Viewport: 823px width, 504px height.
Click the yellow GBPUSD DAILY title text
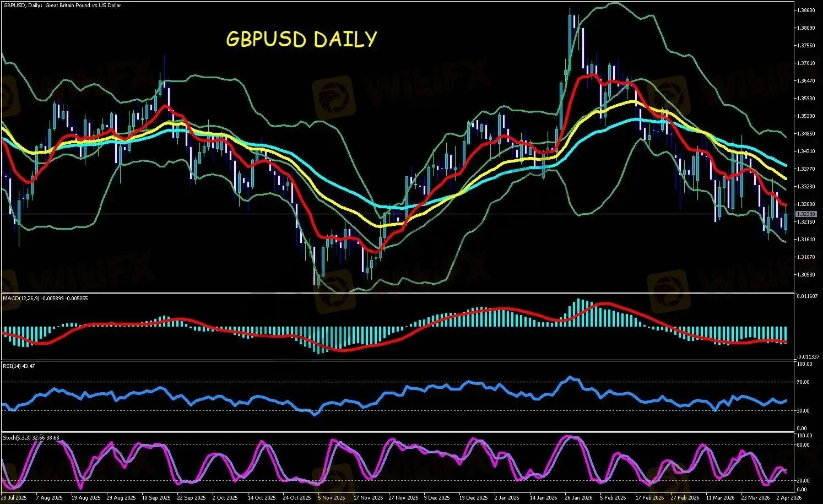click(x=301, y=39)
